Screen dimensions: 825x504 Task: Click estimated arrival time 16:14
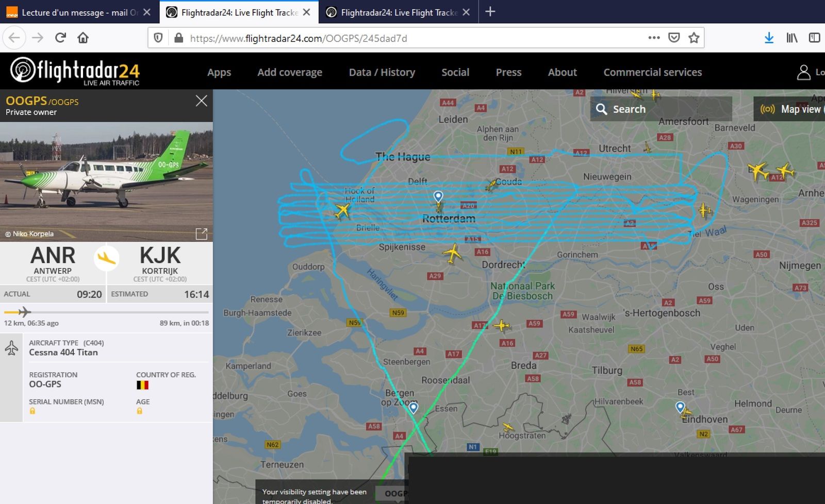[196, 294]
